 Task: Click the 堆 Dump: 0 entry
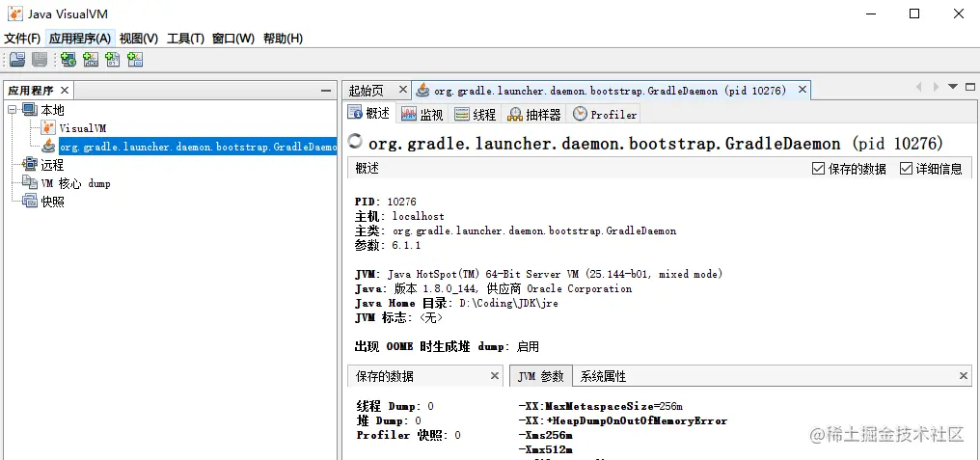[389, 420]
